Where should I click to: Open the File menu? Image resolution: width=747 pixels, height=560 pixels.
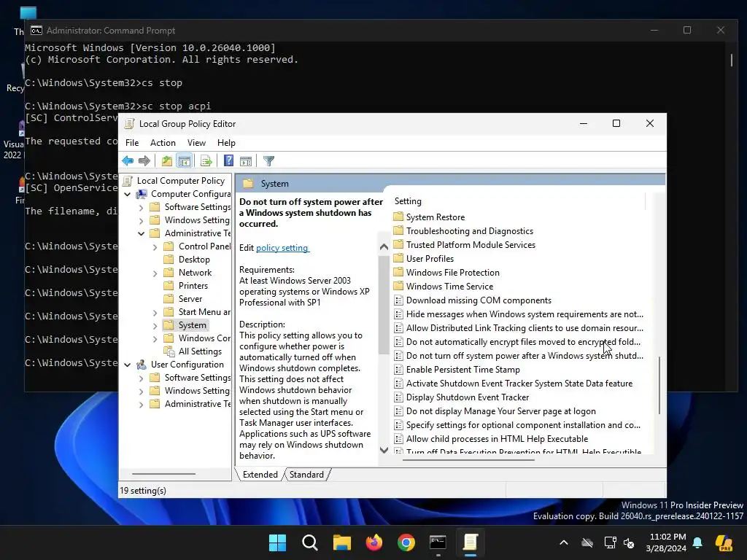132,143
